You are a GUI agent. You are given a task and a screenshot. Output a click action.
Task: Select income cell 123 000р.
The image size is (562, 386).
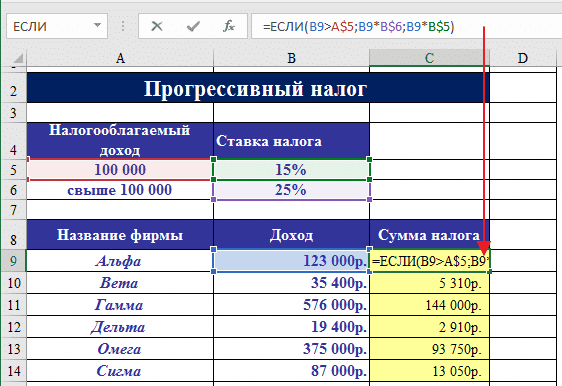pos(291,261)
